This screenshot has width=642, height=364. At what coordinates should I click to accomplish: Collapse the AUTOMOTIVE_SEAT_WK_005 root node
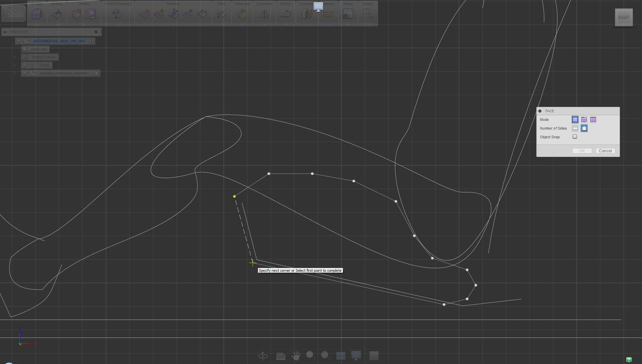pyautogui.click(x=9, y=41)
